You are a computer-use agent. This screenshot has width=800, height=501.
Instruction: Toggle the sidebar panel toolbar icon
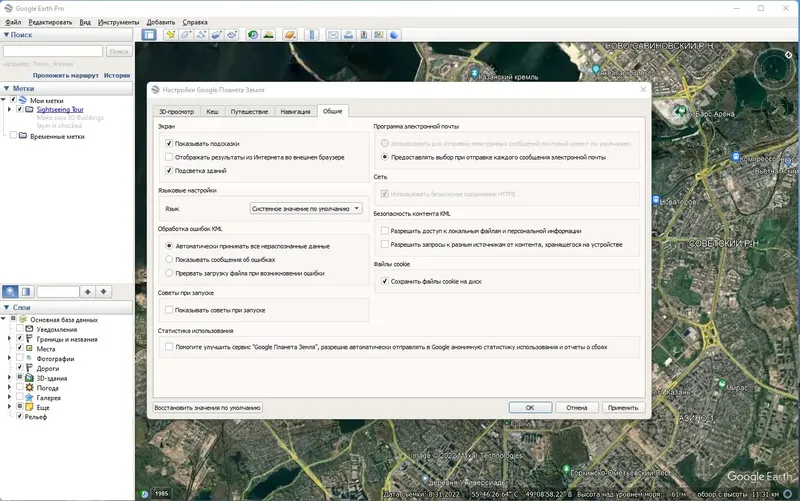coord(149,35)
